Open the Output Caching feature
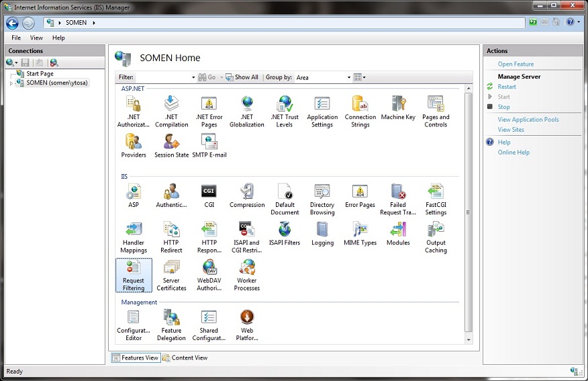Screen dimensions: 588x381 click(x=436, y=237)
